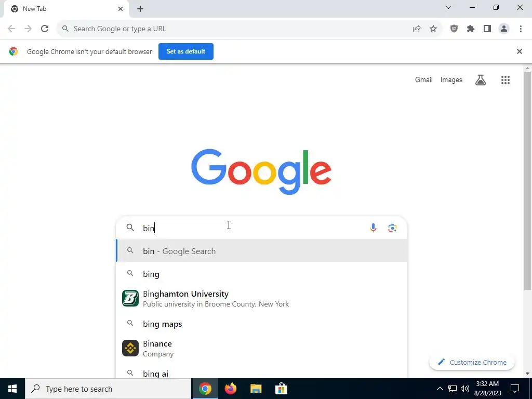The image size is (532, 399).
Task: Open the Windows Start menu
Action: pos(12,389)
